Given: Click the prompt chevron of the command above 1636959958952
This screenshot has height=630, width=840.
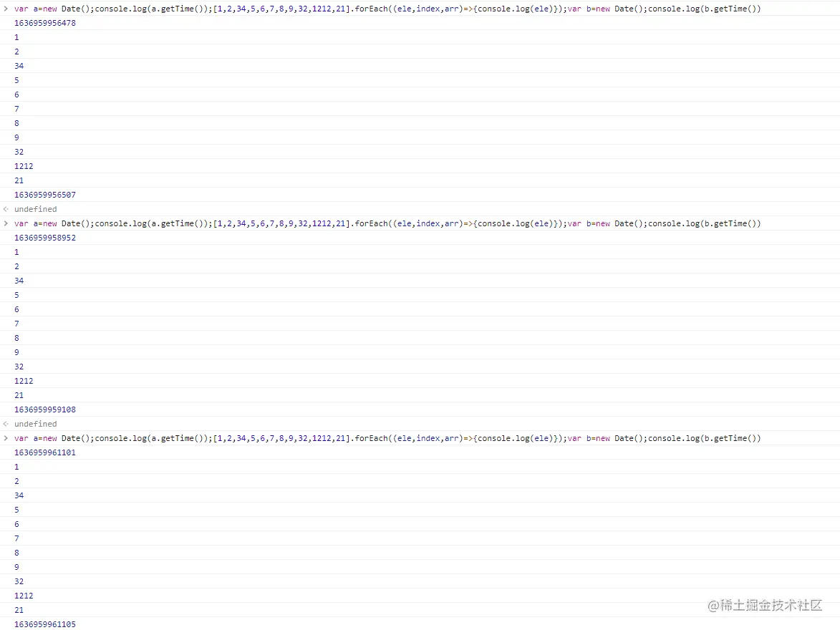Looking at the screenshot, I should pyautogui.click(x=6, y=223).
